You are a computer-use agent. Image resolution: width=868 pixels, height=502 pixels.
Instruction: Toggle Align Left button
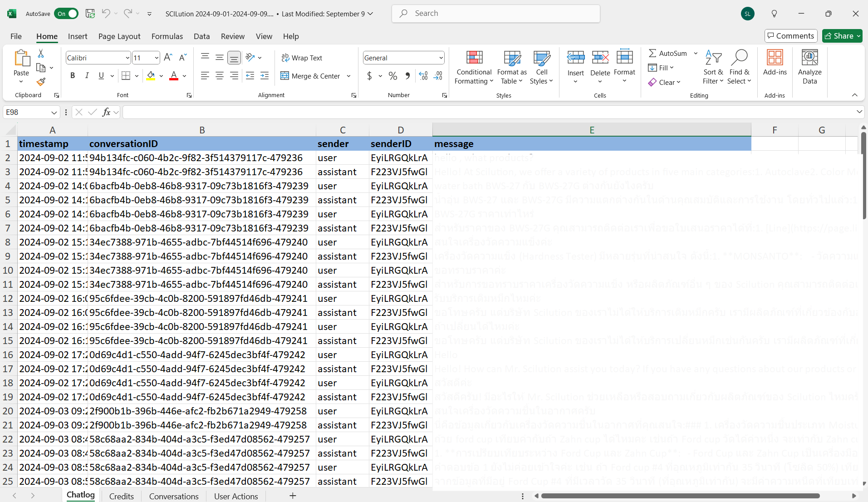[205, 76]
